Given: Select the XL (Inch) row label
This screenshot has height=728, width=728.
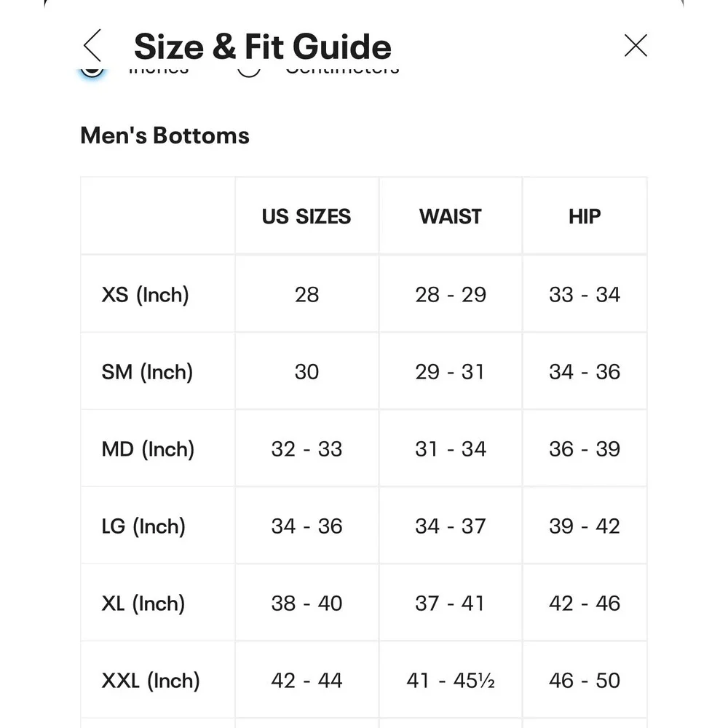Looking at the screenshot, I should 143,604.
